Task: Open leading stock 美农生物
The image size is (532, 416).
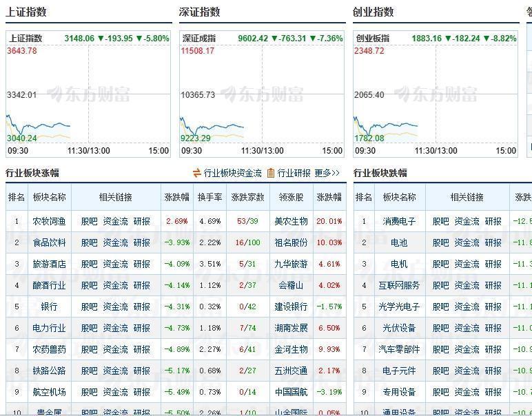Action: tap(291, 221)
